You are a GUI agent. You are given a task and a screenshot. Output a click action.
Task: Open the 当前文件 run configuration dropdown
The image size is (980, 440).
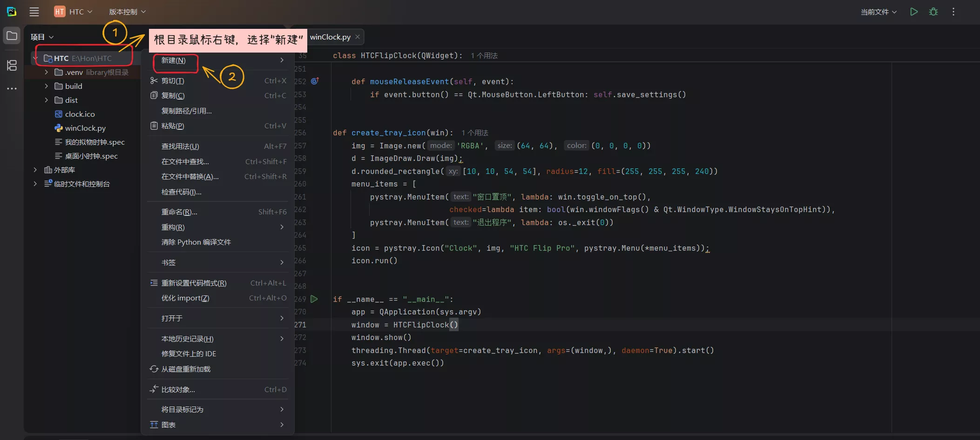point(879,12)
